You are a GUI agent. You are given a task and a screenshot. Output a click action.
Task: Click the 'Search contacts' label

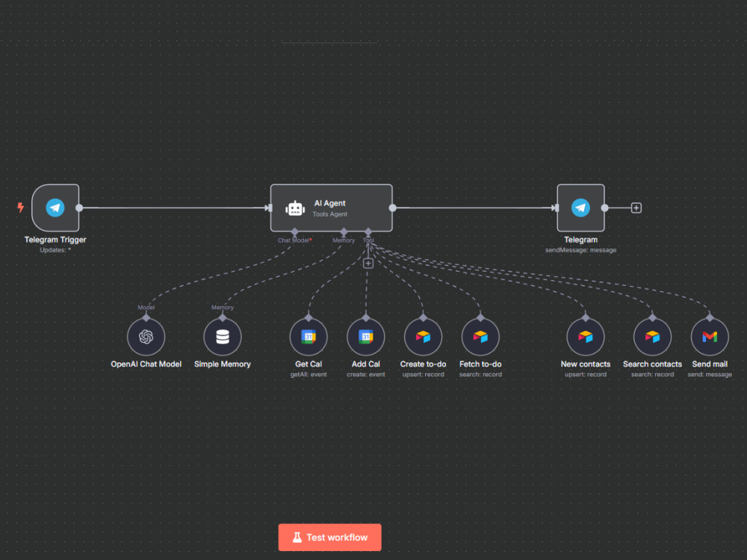653,364
